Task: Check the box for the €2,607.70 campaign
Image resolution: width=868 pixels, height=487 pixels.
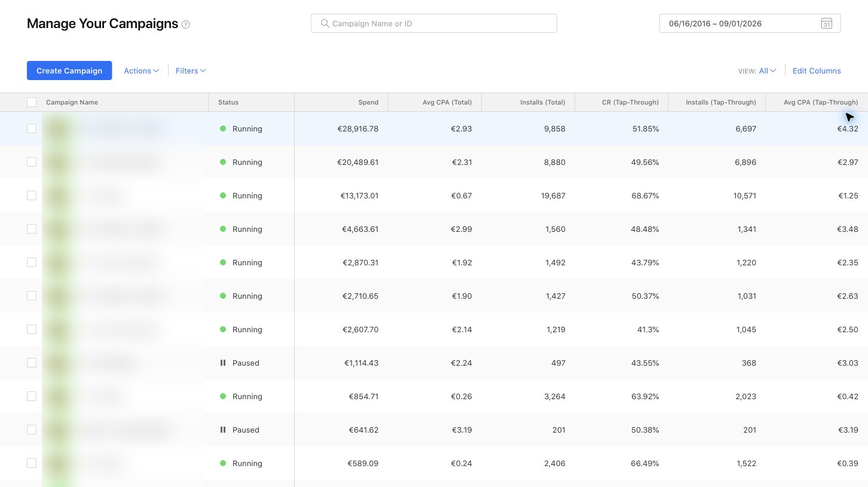Action: pos(32,329)
